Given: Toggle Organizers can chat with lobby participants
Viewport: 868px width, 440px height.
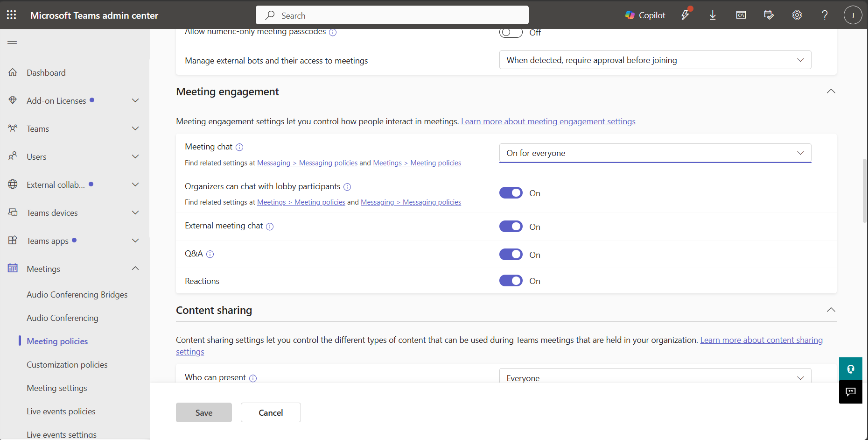Looking at the screenshot, I should 511,193.
